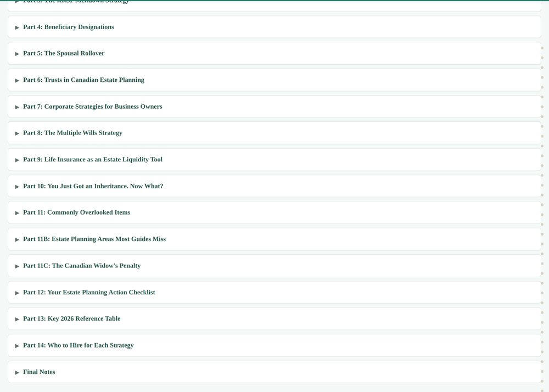Click the arrow icon next to Part 9

pos(17,160)
